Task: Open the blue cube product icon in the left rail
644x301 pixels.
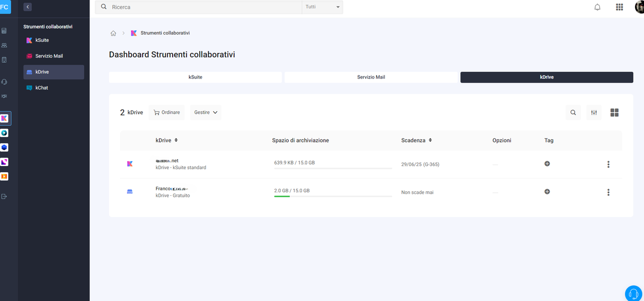Action: 5,147
